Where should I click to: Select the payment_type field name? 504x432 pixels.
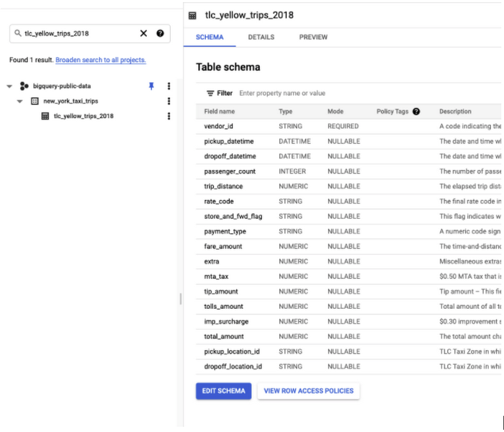[225, 231]
